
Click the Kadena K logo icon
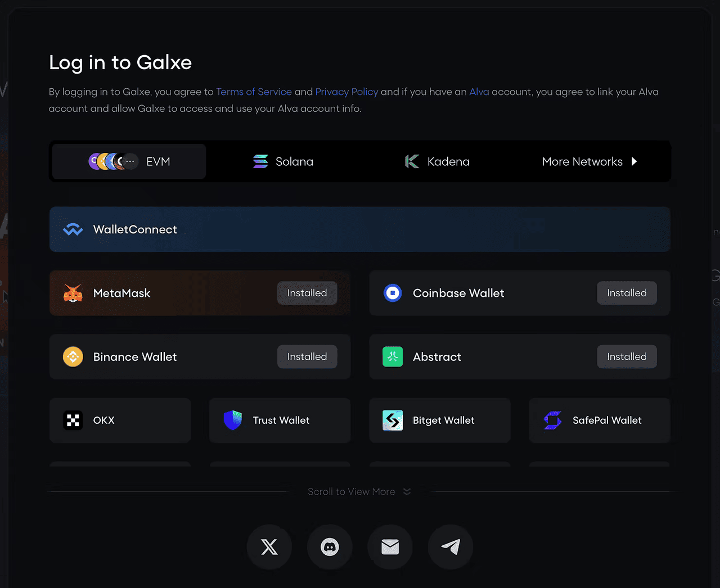pyautogui.click(x=412, y=161)
